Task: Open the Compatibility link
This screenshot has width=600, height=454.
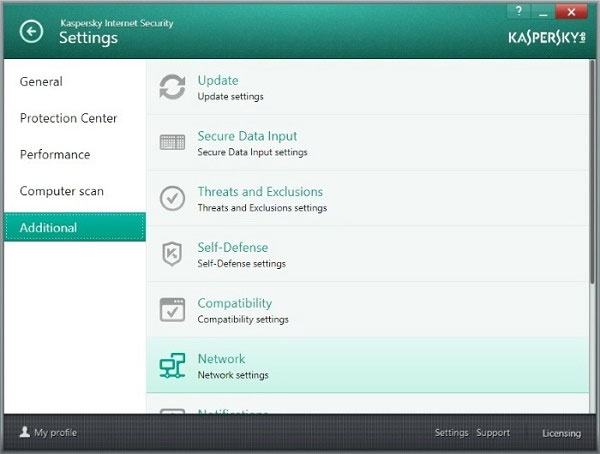Action: pyautogui.click(x=235, y=303)
